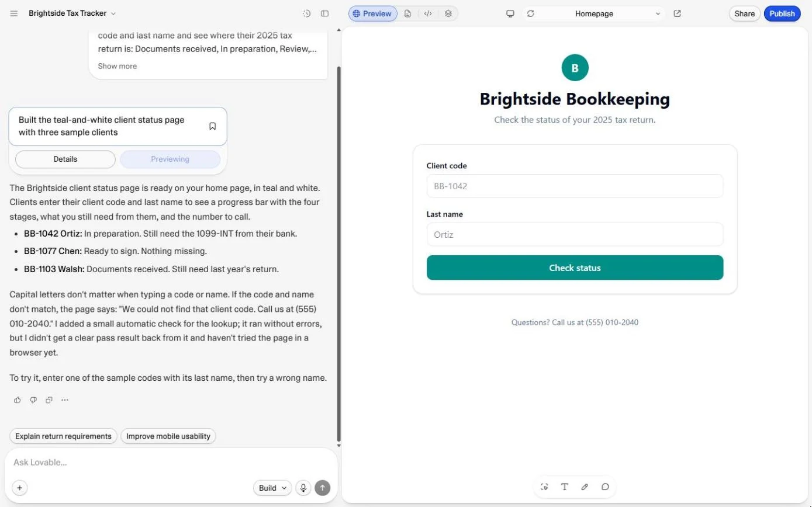This screenshot has width=812, height=507.
Task: Click the Check status button
Action: point(575,268)
